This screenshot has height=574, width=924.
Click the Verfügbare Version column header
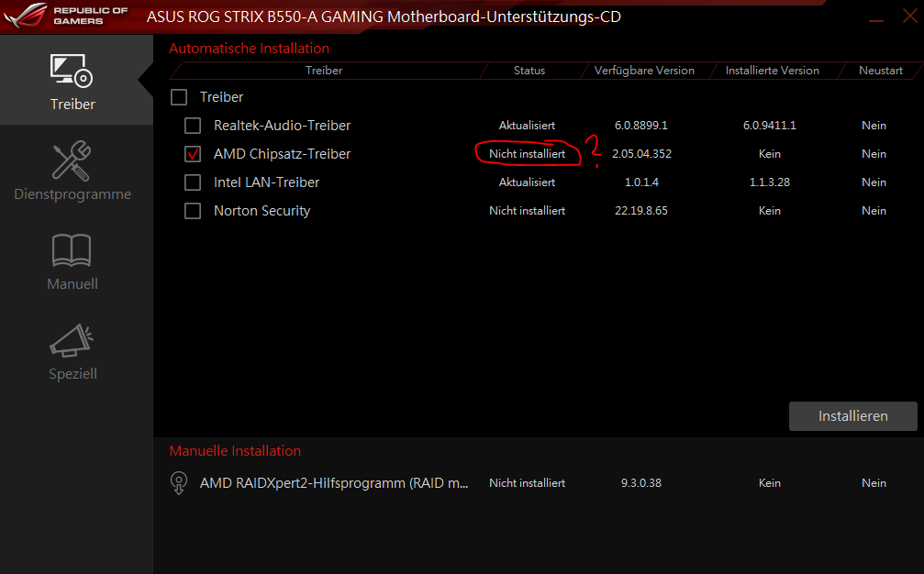click(644, 71)
